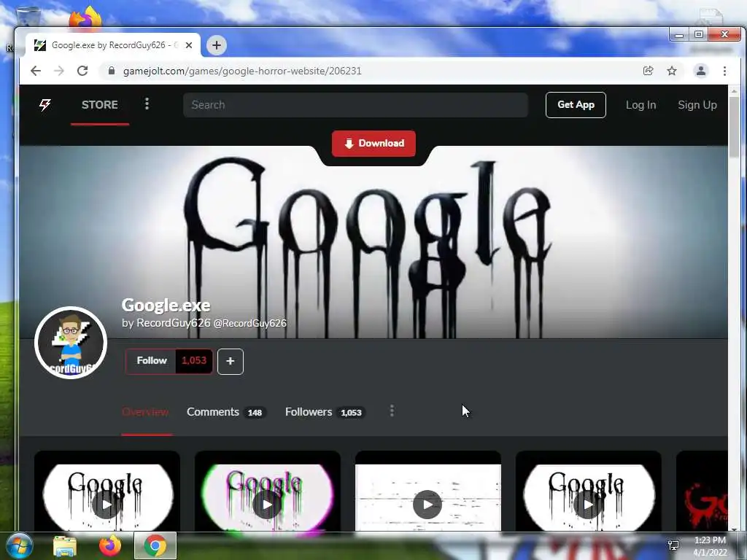Viewport: 747px width, 560px height.
Task: Reload the page
Action: click(82, 71)
